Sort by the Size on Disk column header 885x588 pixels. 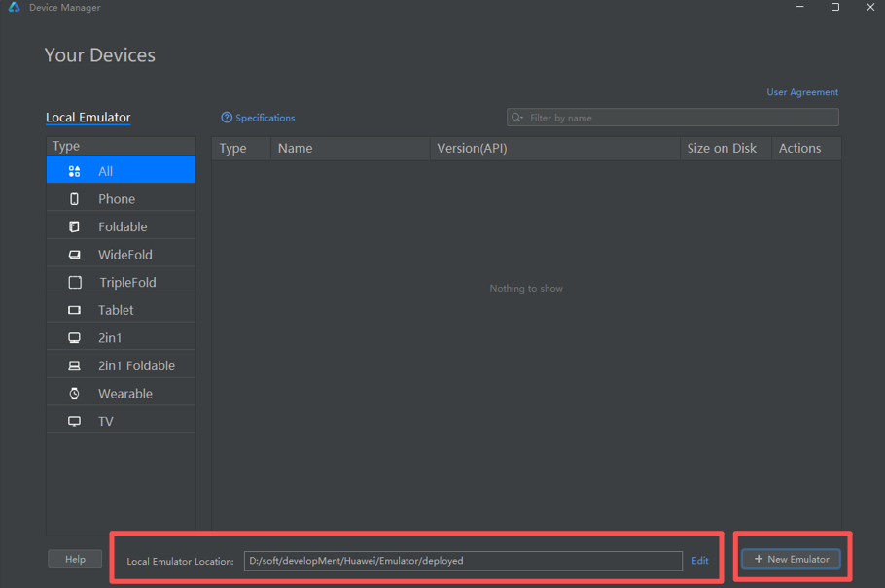(x=726, y=149)
